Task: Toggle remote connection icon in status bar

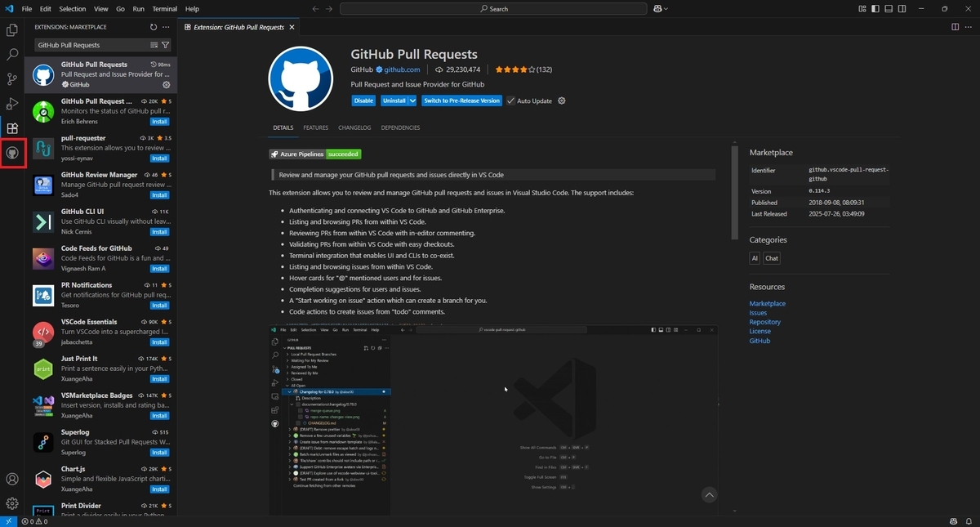Action: tap(7, 521)
